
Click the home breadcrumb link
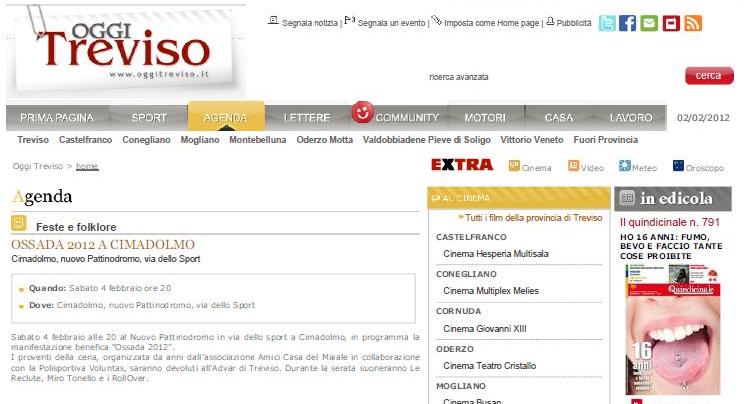(87, 166)
